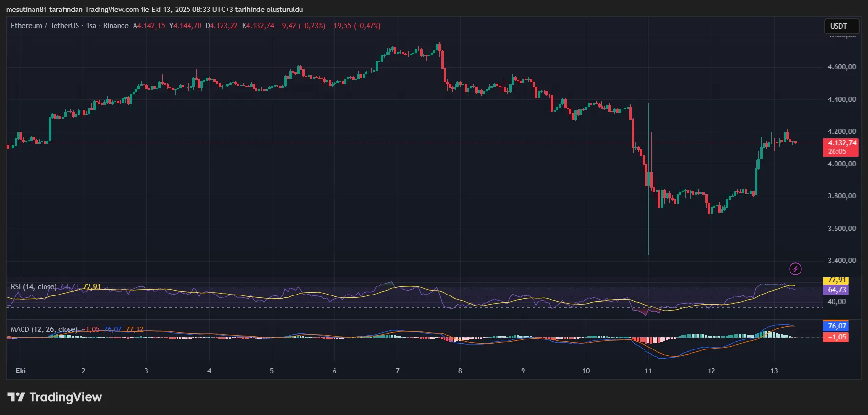Select the RSI (14, close) indicator legend
868x415 pixels.
tap(33, 287)
